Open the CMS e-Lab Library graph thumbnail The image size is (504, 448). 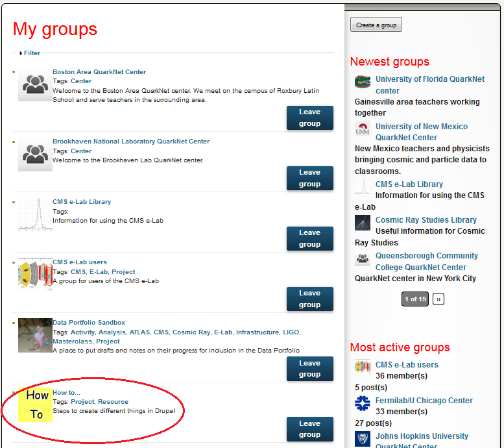(x=35, y=214)
